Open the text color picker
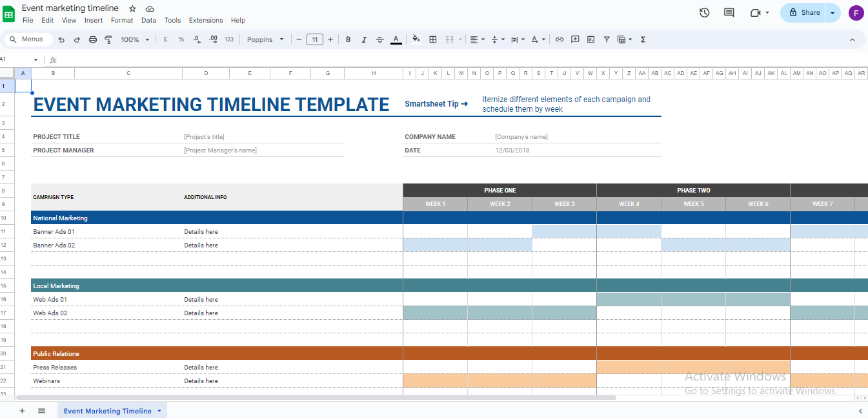Image resolution: width=868 pixels, height=418 pixels. click(396, 39)
